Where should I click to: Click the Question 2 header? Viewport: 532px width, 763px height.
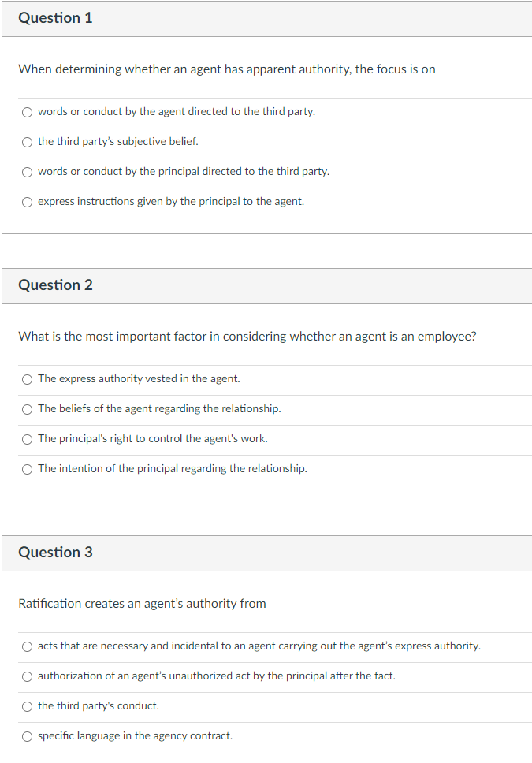click(x=55, y=285)
